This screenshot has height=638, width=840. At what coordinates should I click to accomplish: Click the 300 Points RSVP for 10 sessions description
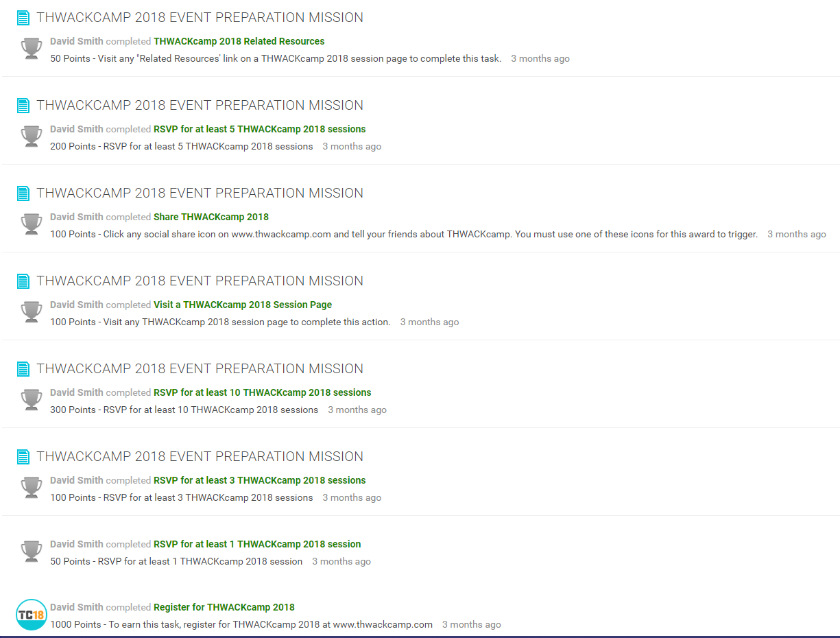pyautogui.click(x=184, y=410)
